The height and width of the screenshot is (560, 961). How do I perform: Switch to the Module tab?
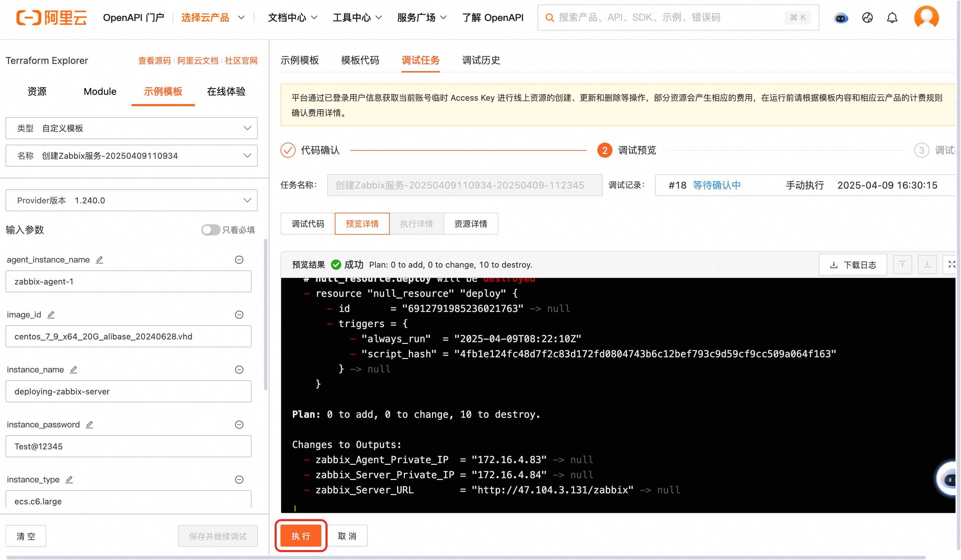(100, 91)
